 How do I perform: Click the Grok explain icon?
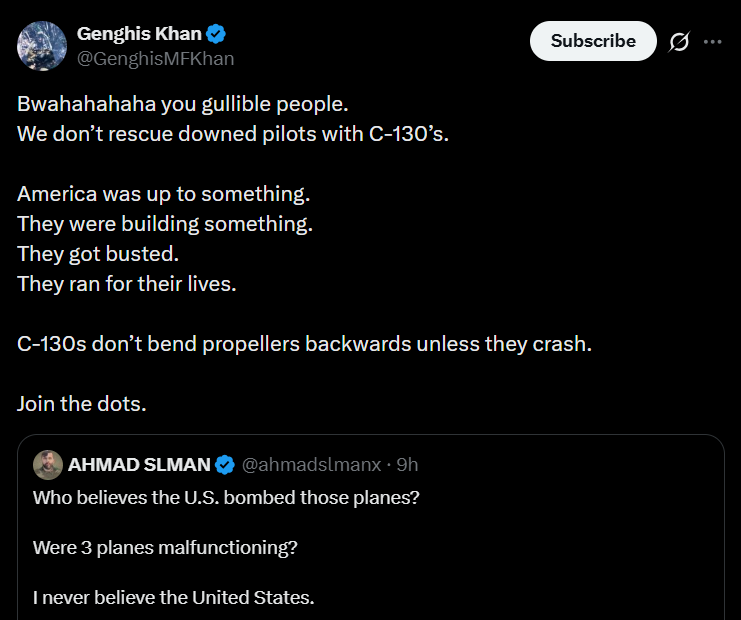click(679, 41)
